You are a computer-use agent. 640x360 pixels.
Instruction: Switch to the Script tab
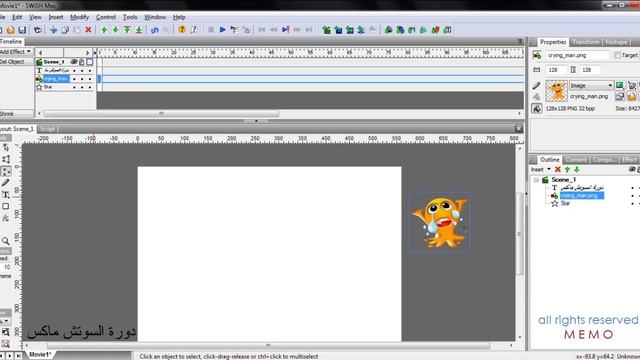(47, 129)
